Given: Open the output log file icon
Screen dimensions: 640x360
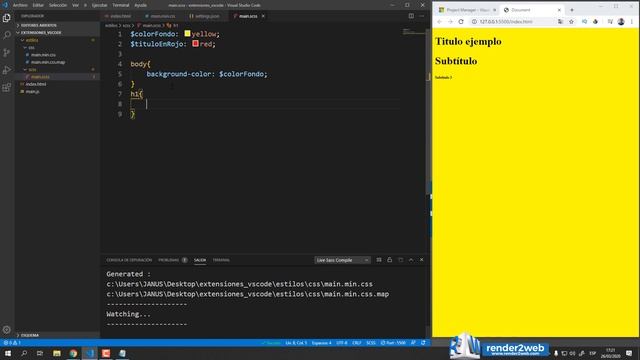Looking at the screenshot, I should 400,260.
